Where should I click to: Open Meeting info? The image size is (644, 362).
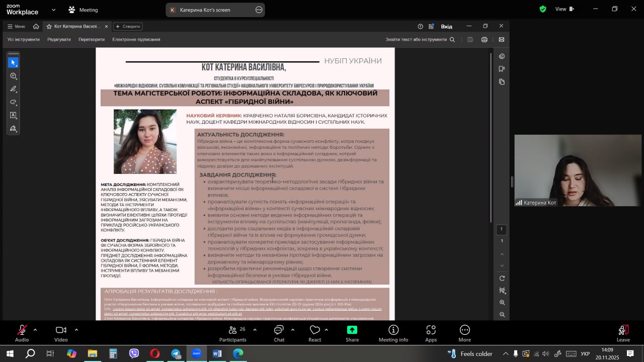(393, 333)
